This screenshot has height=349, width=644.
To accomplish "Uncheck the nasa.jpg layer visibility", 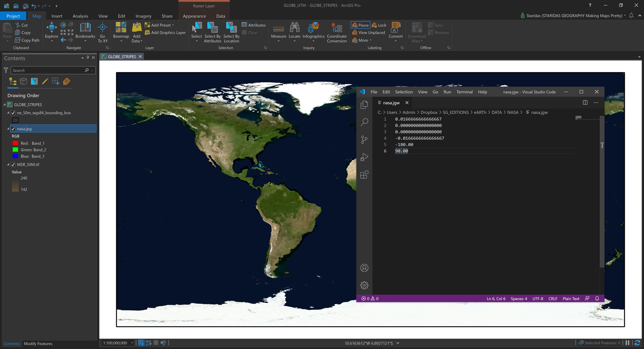I will (x=13, y=129).
